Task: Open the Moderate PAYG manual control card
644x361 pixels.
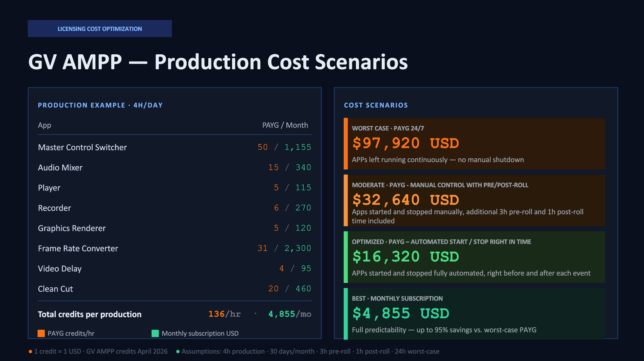Action: [x=474, y=200]
